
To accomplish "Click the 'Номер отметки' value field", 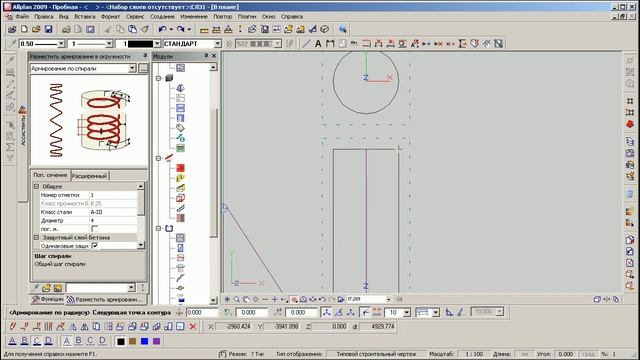I will (113, 195).
